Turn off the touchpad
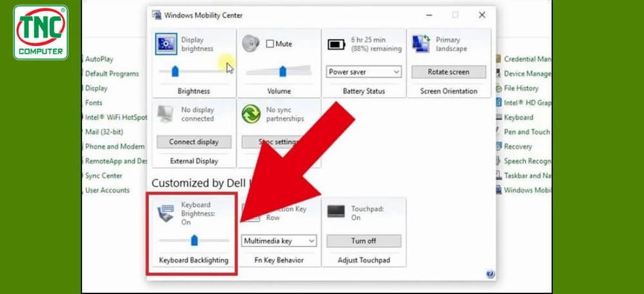The width and height of the screenshot is (644, 294). (x=364, y=241)
